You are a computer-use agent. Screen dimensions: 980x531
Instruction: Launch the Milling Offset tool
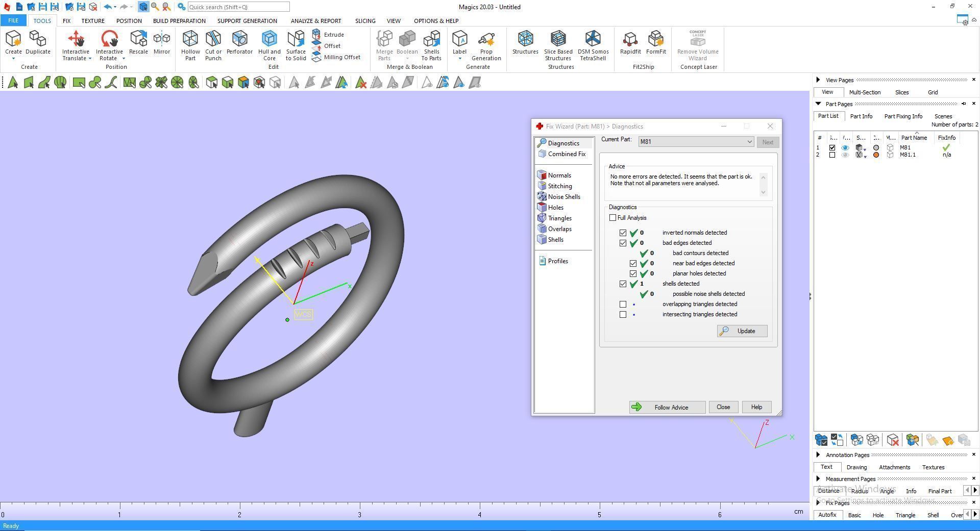point(336,57)
